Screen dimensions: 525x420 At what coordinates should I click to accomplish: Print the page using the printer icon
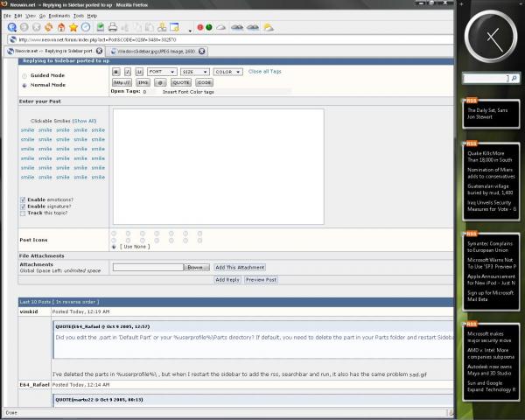(x=113, y=27)
